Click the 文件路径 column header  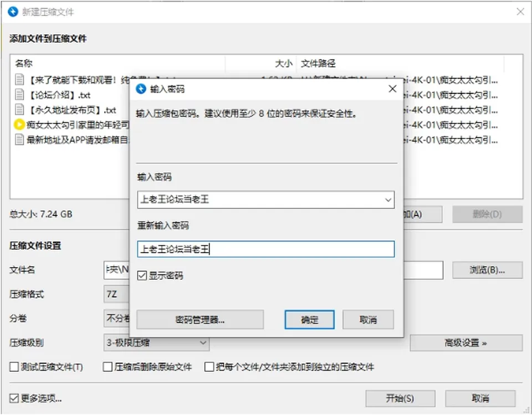(318, 64)
